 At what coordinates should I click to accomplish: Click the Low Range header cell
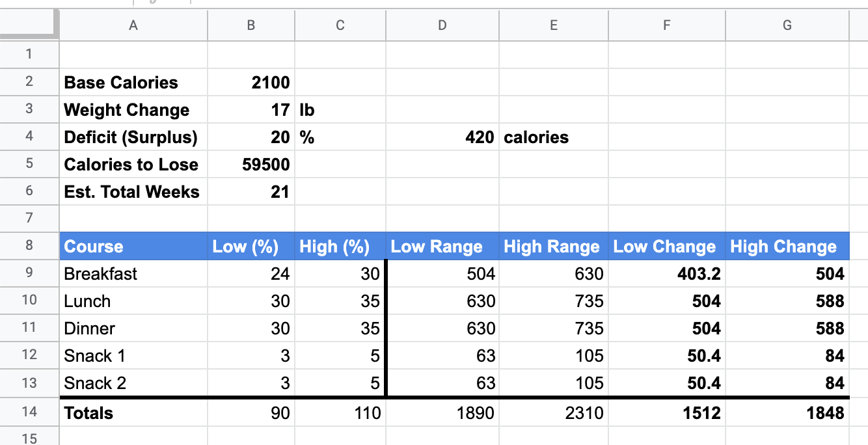pos(442,247)
